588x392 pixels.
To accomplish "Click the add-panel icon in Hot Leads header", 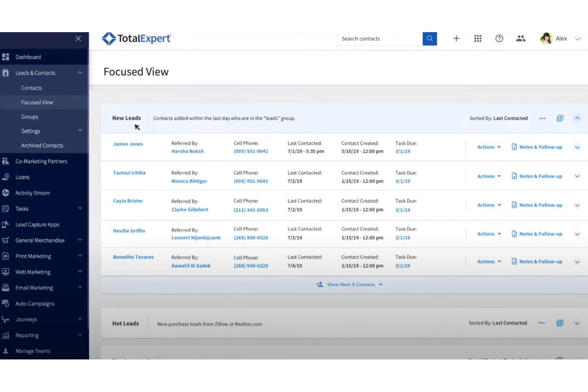I will coord(560,323).
